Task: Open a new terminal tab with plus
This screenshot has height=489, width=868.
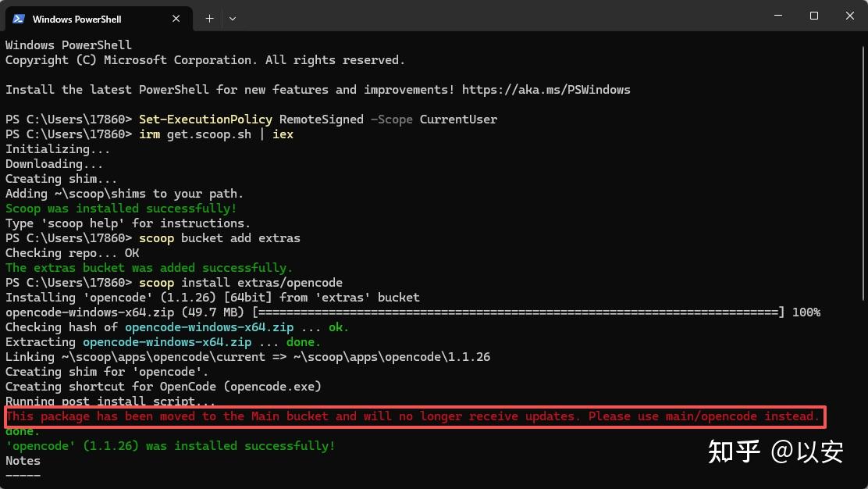Action: pos(209,19)
